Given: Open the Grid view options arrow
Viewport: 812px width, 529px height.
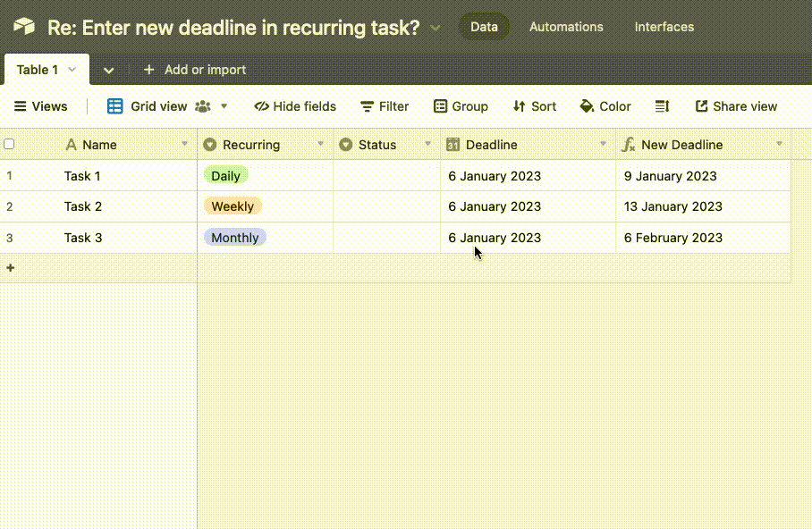Looking at the screenshot, I should pyautogui.click(x=224, y=106).
